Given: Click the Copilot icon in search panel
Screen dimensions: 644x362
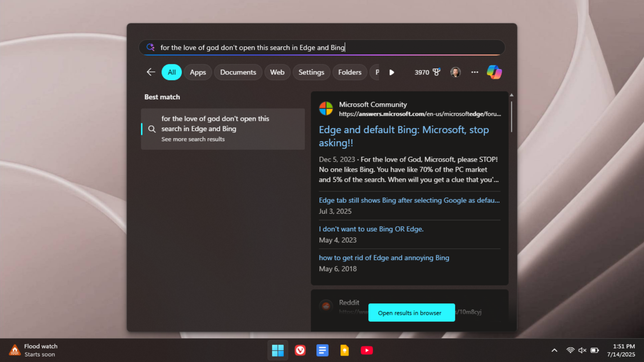Looking at the screenshot, I should coord(494,72).
